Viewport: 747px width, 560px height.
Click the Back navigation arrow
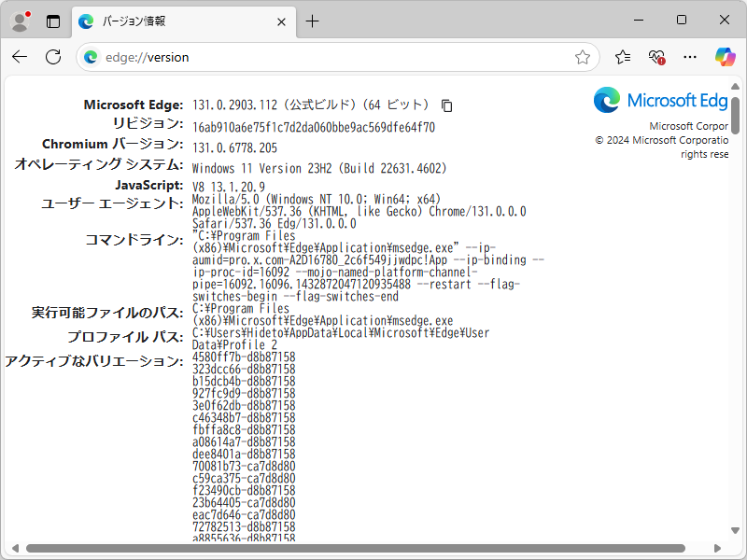click(x=19, y=56)
